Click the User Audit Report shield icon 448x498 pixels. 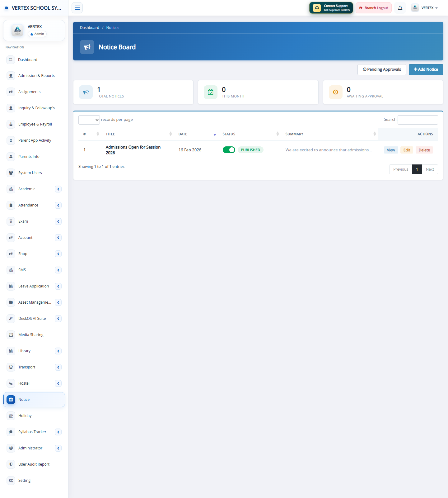point(11,464)
